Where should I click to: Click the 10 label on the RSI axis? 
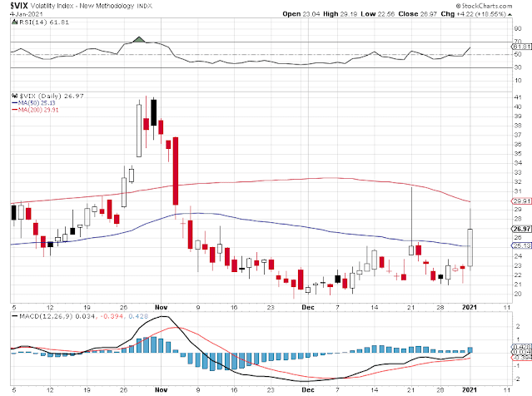coord(518,81)
